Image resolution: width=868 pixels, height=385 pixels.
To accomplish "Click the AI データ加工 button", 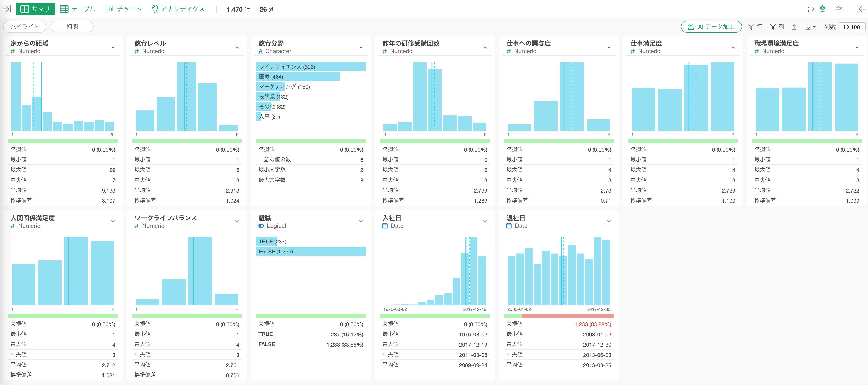I will pyautogui.click(x=711, y=27).
